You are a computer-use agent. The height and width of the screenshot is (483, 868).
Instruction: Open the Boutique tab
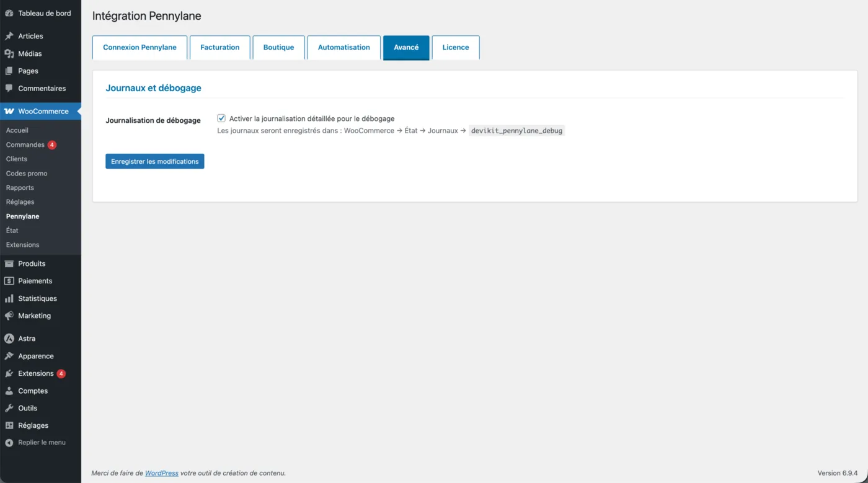click(x=278, y=47)
